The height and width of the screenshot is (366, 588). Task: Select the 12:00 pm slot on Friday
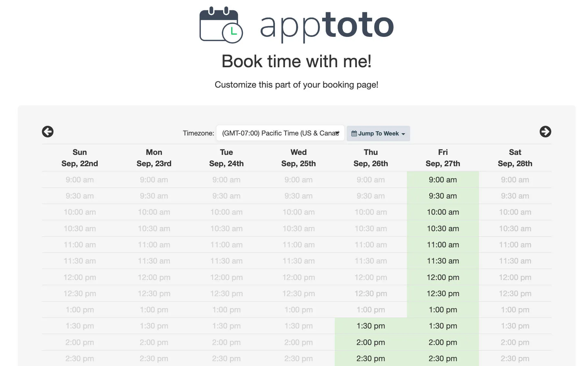(442, 277)
